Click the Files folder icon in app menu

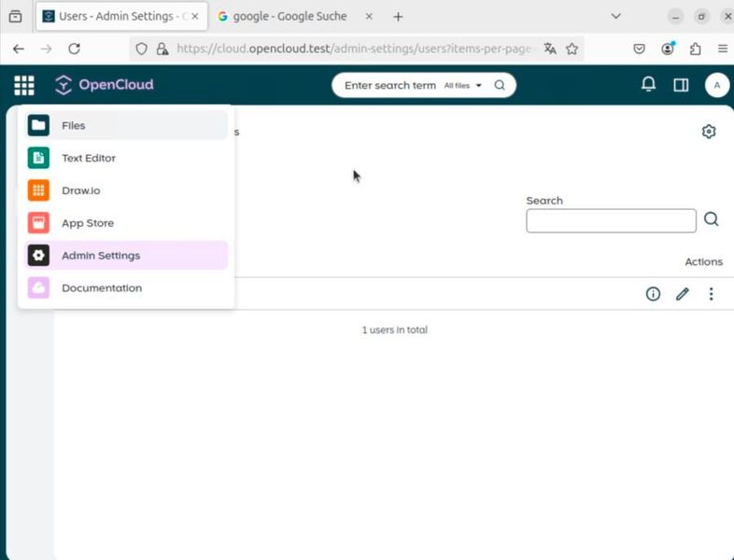(38, 125)
